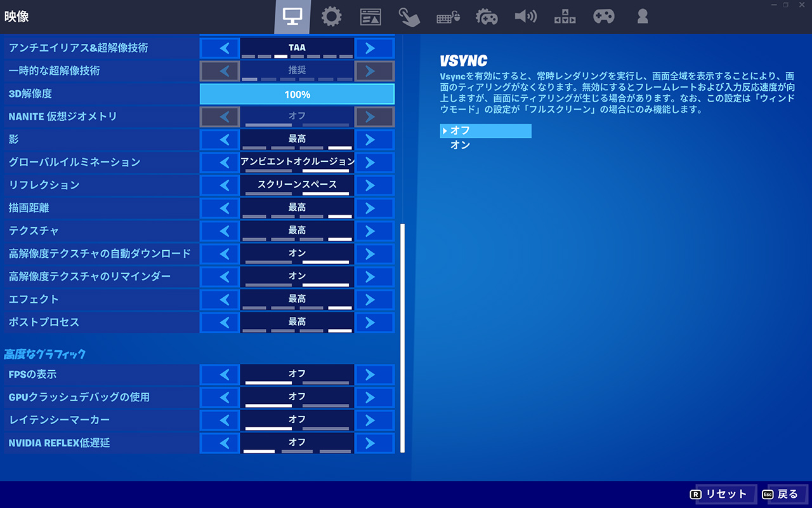Image resolution: width=812 pixels, height=508 pixels.
Task: Click the 3D解像度 100% slider bar
Action: pyautogui.click(x=297, y=94)
